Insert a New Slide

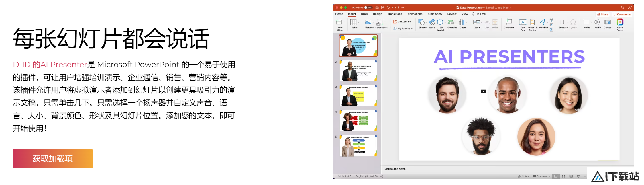point(339,25)
